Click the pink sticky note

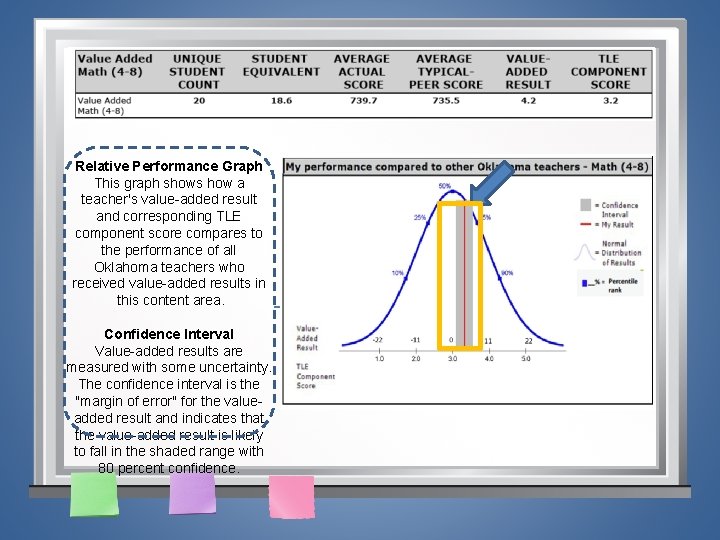tap(292, 497)
